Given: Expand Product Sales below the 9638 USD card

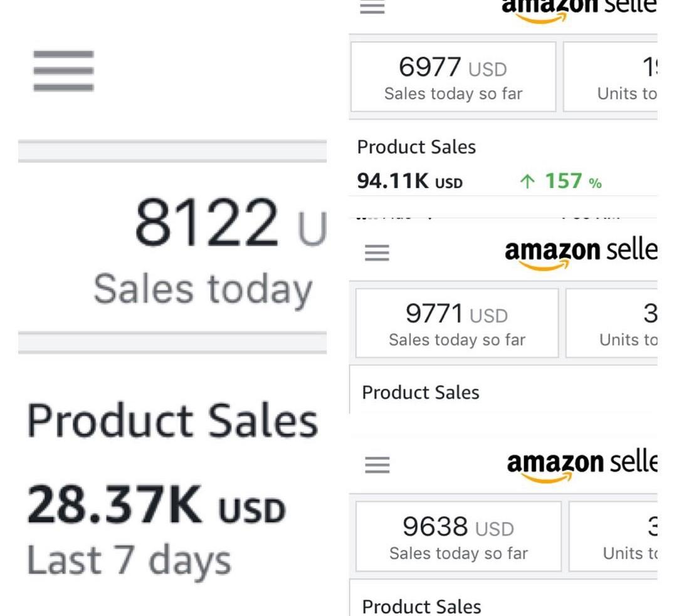Looking at the screenshot, I should (421, 606).
